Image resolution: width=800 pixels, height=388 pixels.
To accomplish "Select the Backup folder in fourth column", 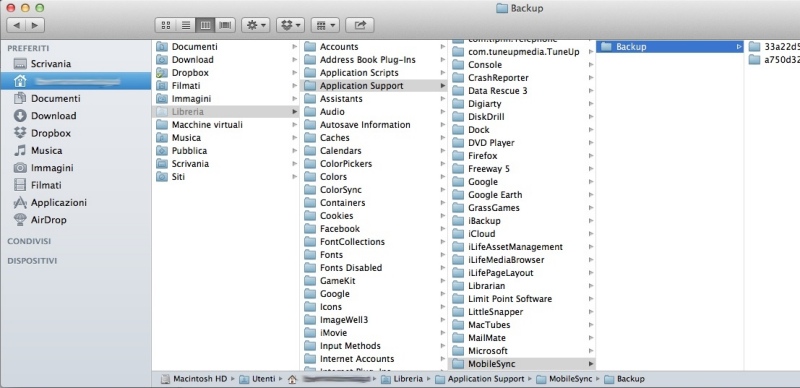I will point(670,46).
